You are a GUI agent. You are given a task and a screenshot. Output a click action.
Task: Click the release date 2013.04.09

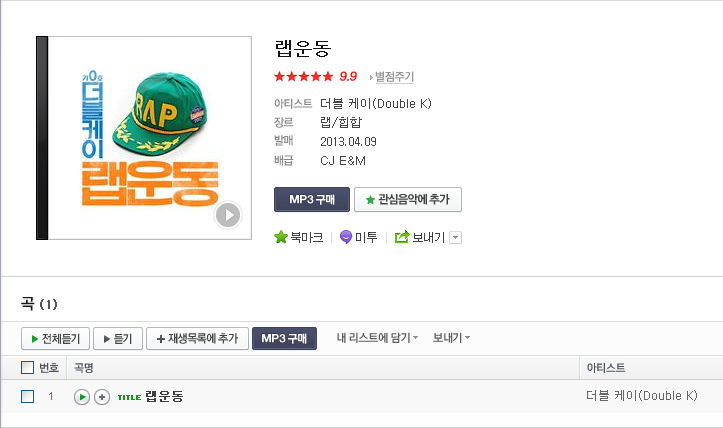click(348, 142)
